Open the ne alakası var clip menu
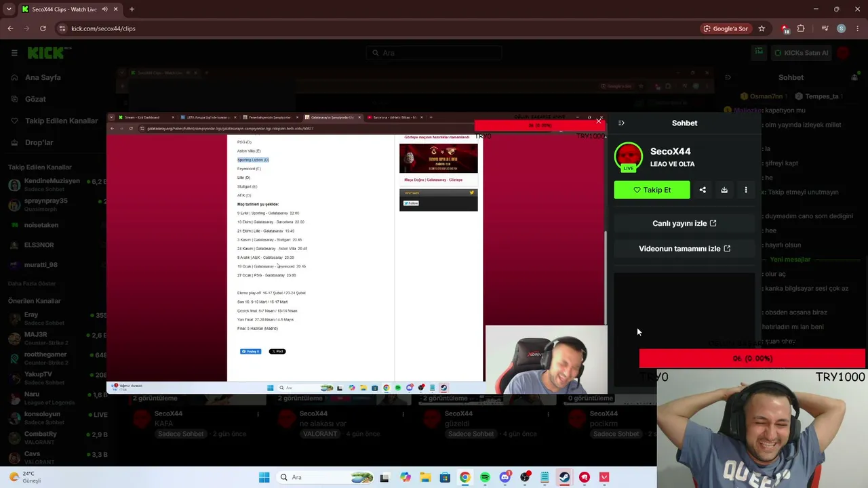The width and height of the screenshot is (868, 488). pos(403,414)
